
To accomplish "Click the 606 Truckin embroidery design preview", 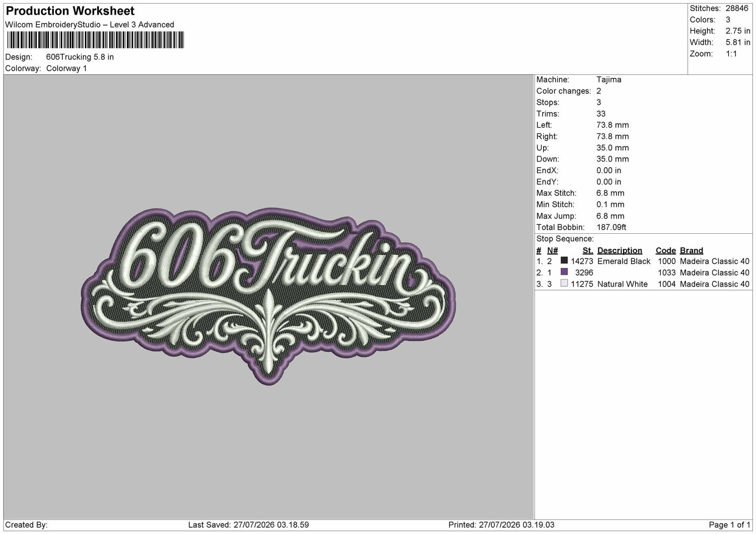I will [268, 296].
